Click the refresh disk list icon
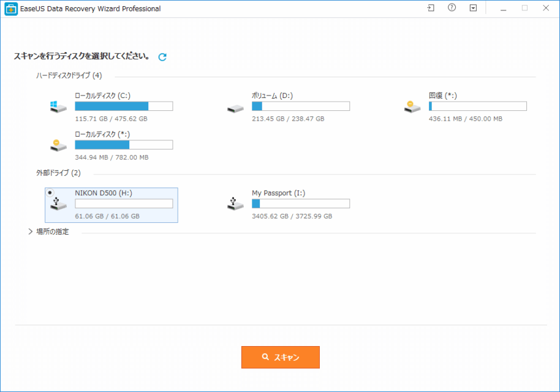Image resolution: width=560 pixels, height=392 pixels. click(x=162, y=57)
